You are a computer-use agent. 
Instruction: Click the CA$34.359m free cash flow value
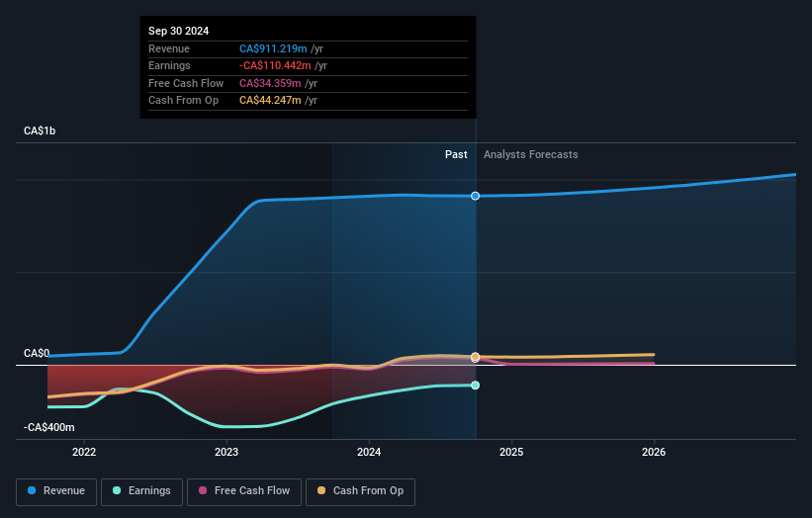(270, 83)
